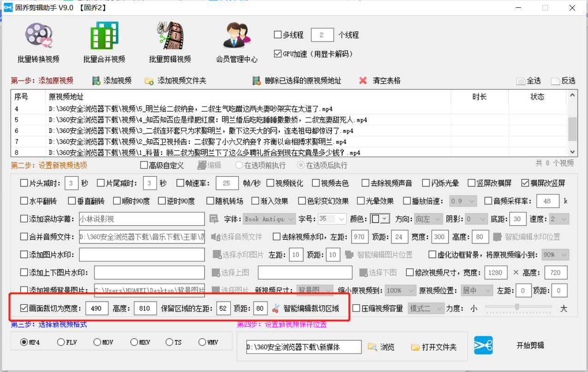The height and width of the screenshot is (372, 588).
Task: Enable 去除视频声音 checkbox
Action: pos(365,183)
